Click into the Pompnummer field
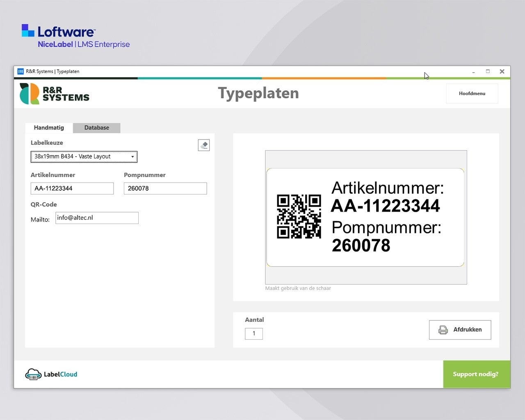The image size is (525, 420). pos(165,188)
